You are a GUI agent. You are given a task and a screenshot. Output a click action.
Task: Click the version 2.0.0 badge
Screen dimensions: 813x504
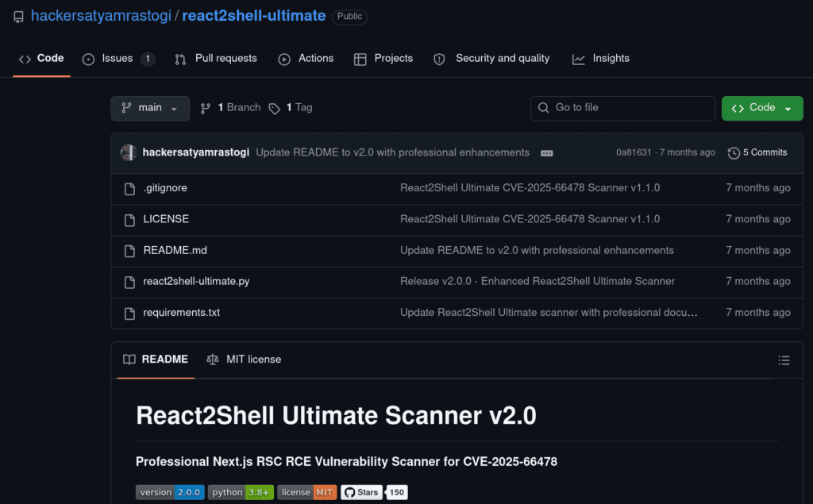(x=170, y=493)
